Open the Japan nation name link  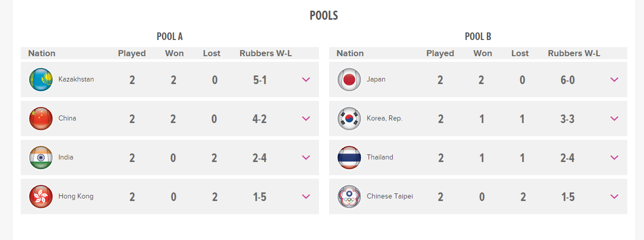pos(376,79)
